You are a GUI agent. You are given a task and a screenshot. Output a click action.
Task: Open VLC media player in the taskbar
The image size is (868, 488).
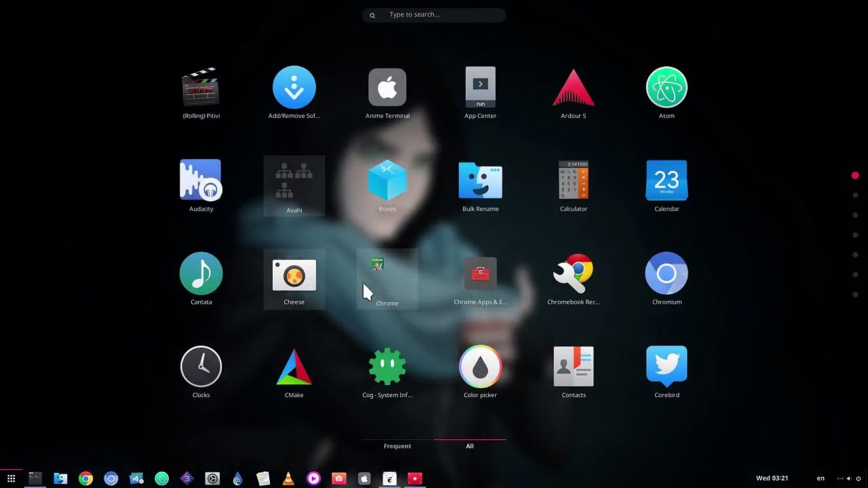(288, 479)
